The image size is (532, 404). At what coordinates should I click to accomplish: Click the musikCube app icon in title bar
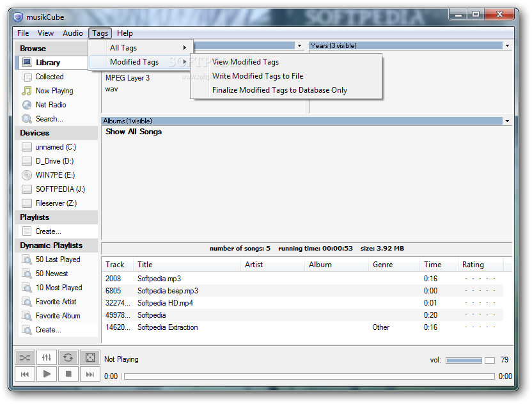18,17
